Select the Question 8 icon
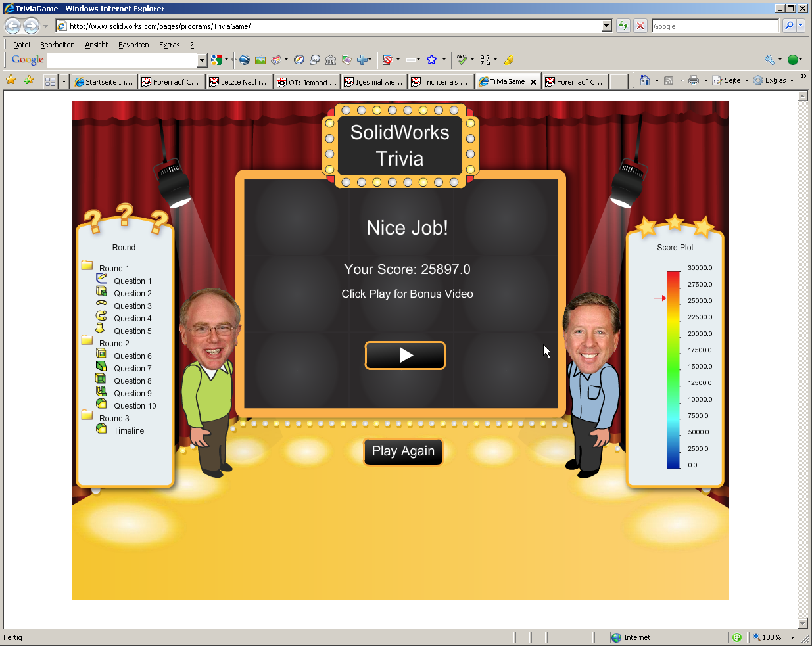The width and height of the screenshot is (812, 646). (x=101, y=379)
